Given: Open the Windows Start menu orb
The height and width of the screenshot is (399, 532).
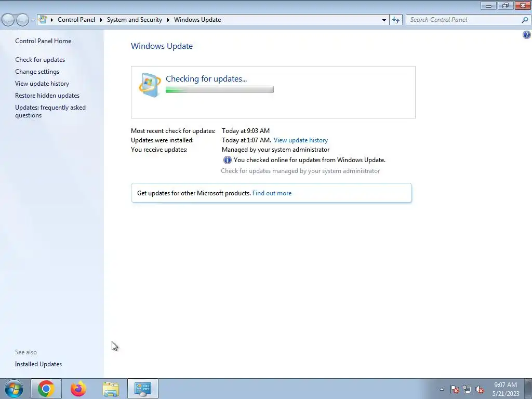Looking at the screenshot, I should point(14,389).
